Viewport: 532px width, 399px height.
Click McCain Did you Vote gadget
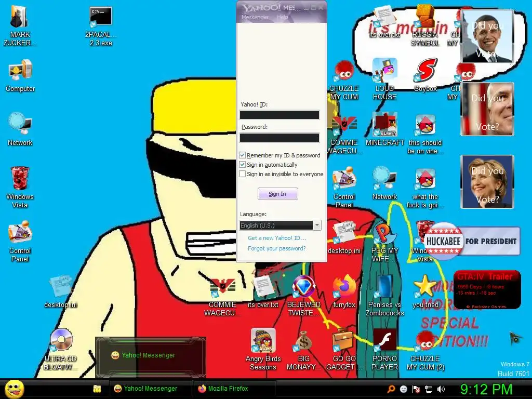487,109
